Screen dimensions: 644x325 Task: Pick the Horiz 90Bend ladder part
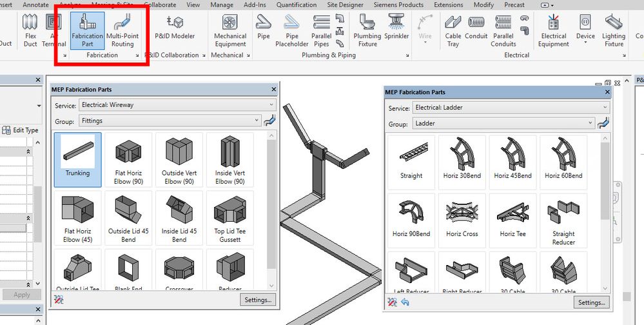pos(411,221)
